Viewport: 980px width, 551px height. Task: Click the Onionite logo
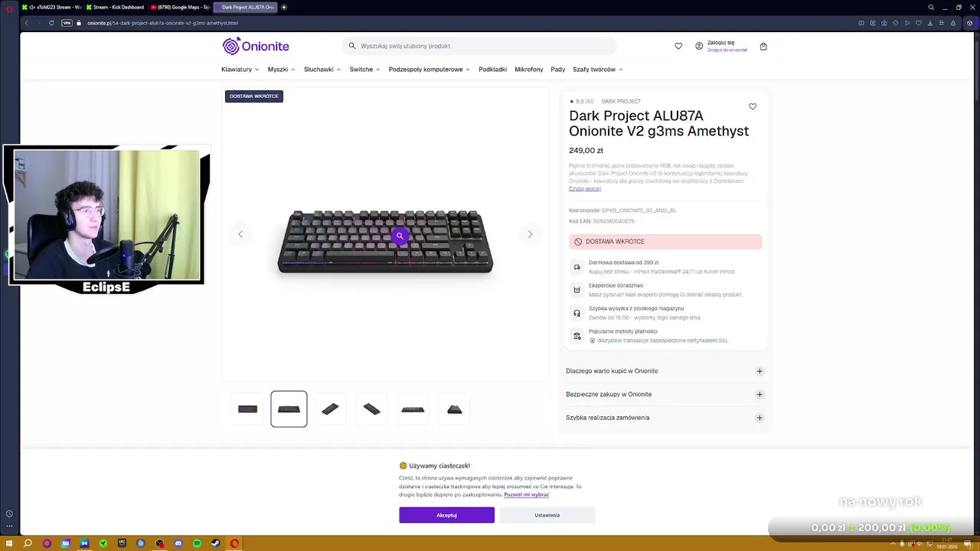[x=256, y=46]
